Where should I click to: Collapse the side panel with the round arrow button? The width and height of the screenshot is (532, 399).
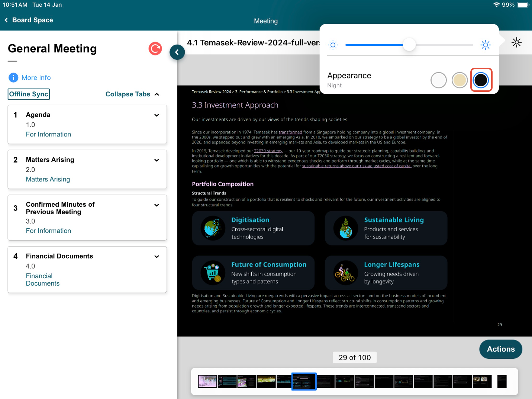click(177, 52)
